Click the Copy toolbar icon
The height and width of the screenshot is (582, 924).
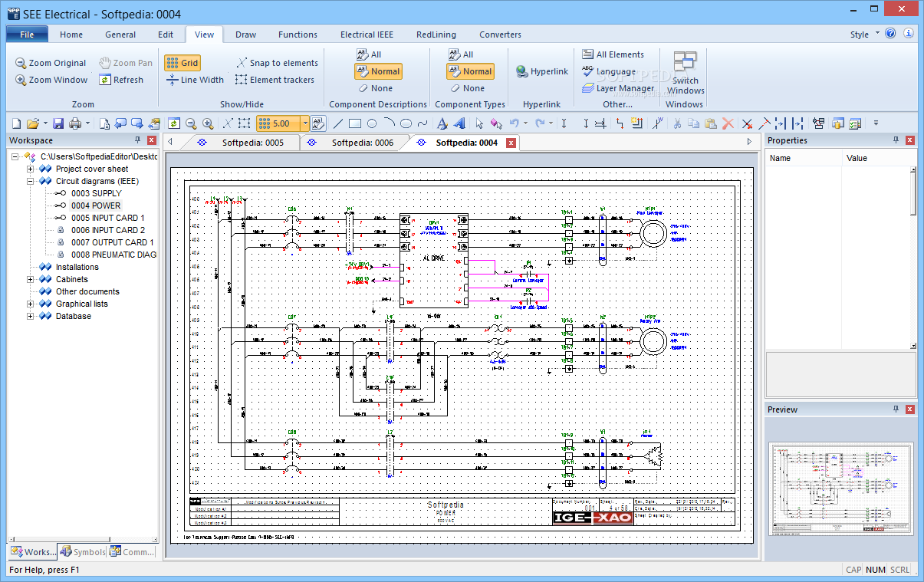pyautogui.click(x=694, y=123)
